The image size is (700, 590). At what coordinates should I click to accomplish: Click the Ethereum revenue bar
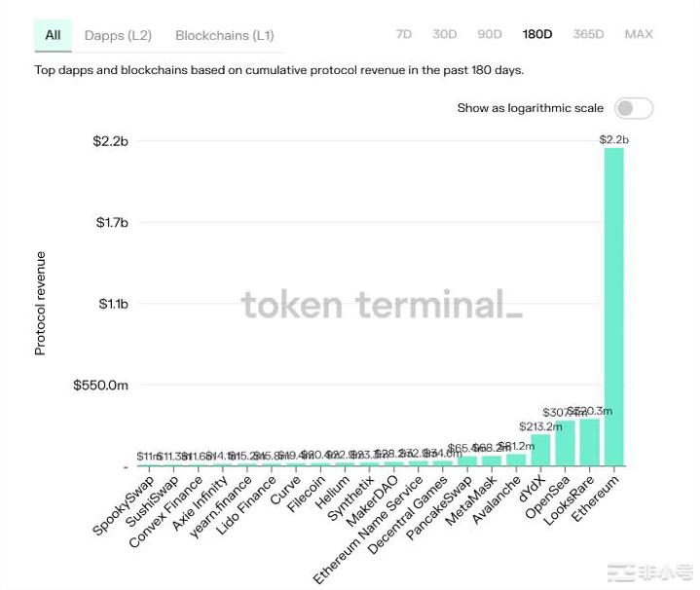pyautogui.click(x=613, y=307)
